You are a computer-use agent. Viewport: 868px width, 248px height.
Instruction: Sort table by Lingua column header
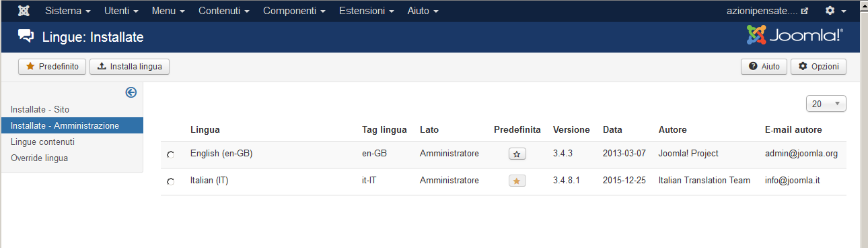click(205, 129)
